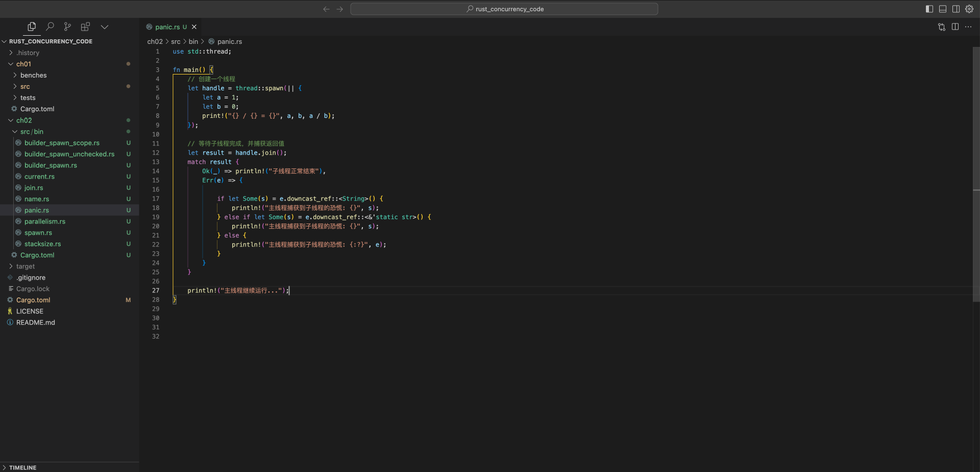Close the panic.rs tab
The image size is (980, 472).
click(x=194, y=27)
